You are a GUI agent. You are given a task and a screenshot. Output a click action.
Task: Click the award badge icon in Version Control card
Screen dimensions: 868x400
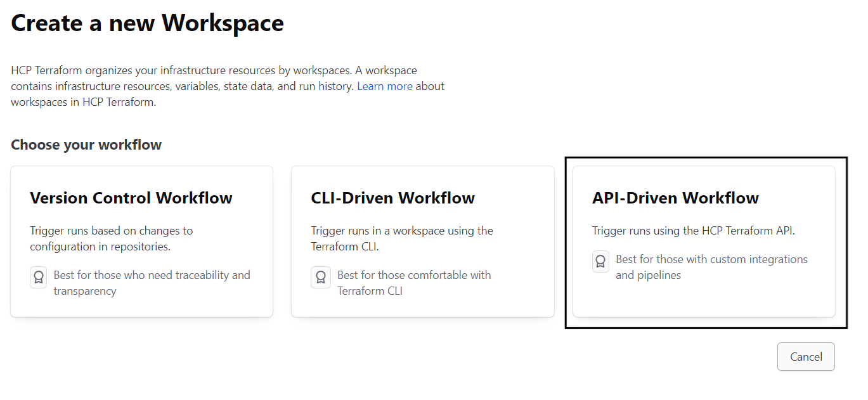(39, 277)
